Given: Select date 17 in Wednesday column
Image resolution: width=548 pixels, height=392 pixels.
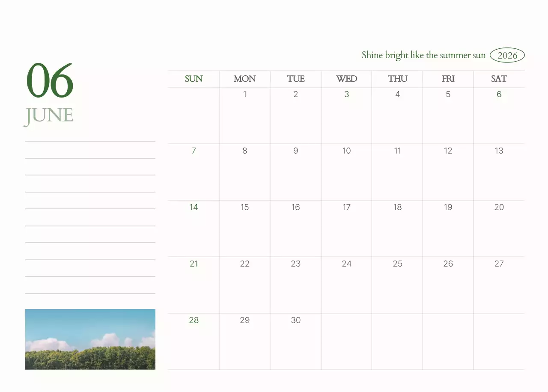Looking at the screenshot, I should click(x=346, y=207).
